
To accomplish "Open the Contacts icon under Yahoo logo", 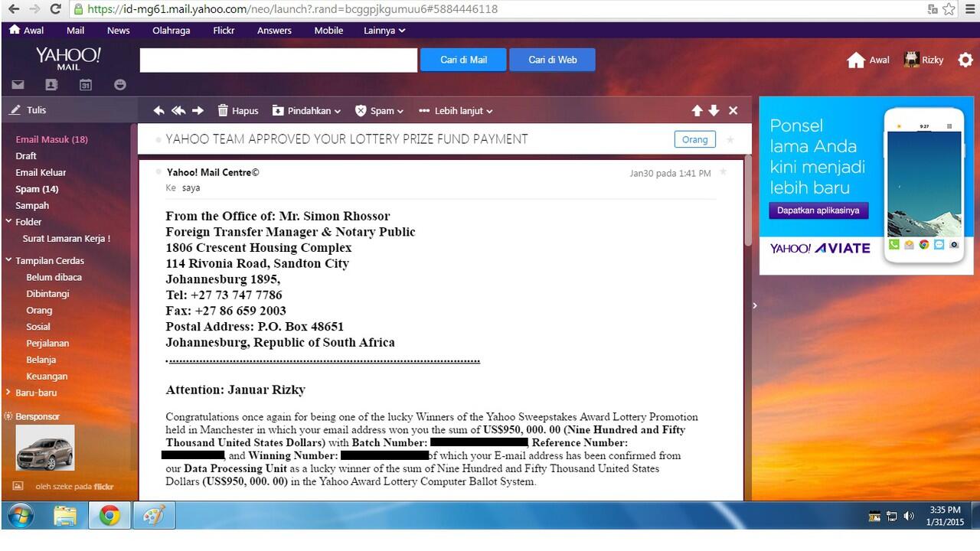I will tap(51, 85).
